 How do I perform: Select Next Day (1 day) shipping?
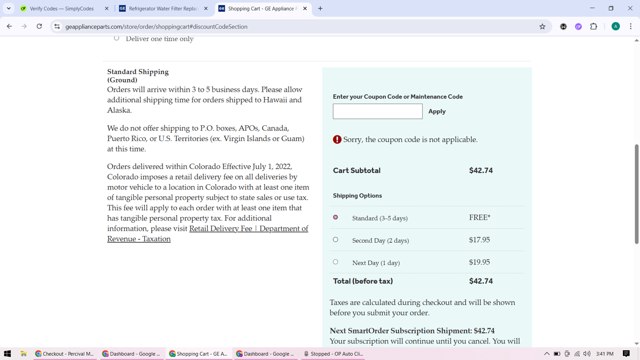[x=336, y=262]
